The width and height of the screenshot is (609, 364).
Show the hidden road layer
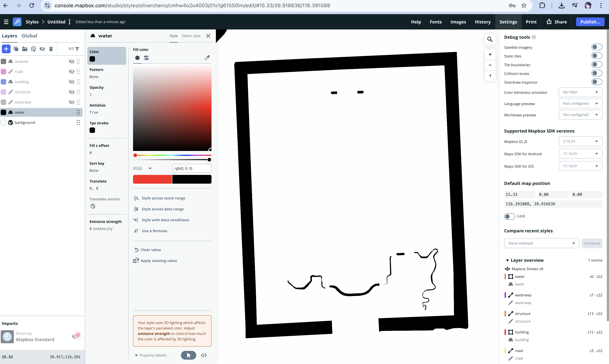pyautogui.click(x=71, y=72)
